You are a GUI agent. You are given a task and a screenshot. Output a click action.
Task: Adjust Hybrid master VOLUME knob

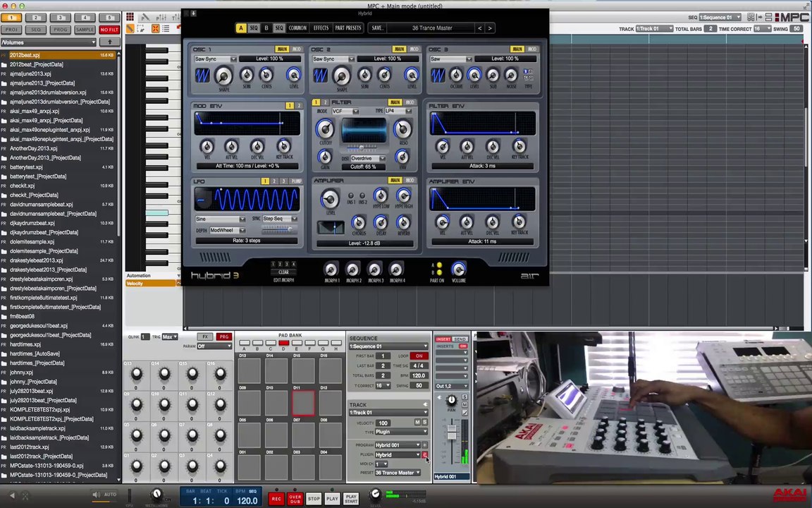coord(459,269)
